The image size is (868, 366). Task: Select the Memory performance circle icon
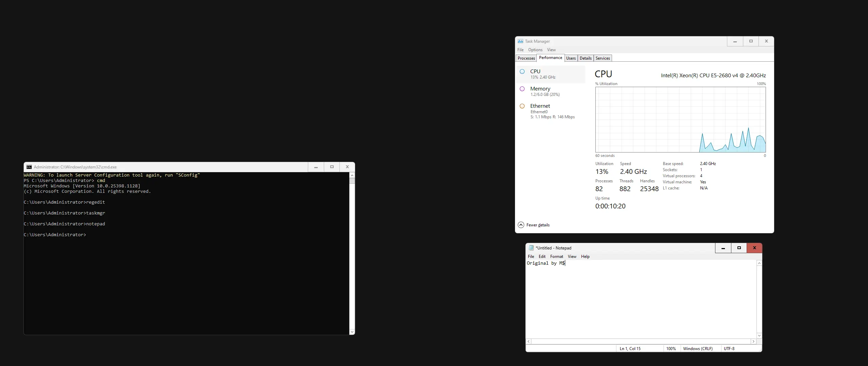click(522, 89)
